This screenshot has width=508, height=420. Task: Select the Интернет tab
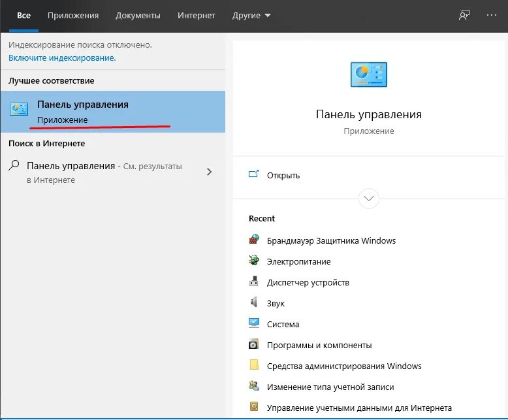point(196,15)
